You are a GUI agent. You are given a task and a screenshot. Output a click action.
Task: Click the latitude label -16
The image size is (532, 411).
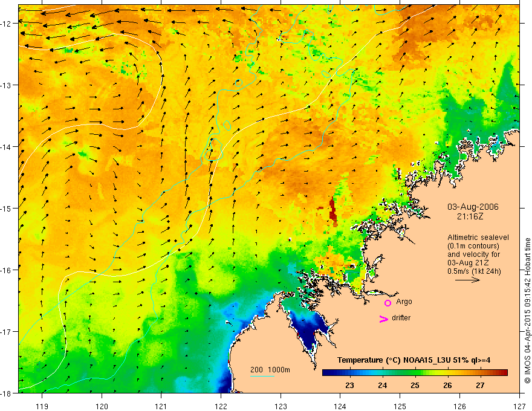(7, 270)
